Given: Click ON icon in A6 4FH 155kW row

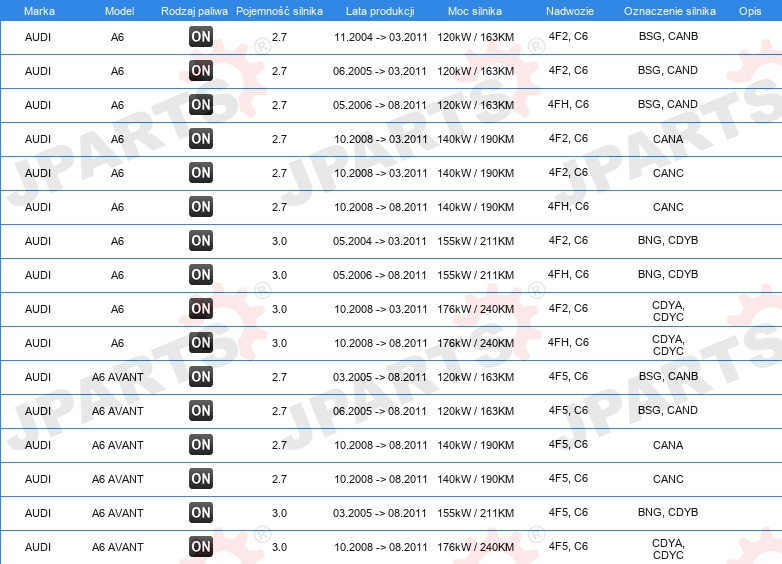Looking at the screenshot, I should click(x=200, y=274).
